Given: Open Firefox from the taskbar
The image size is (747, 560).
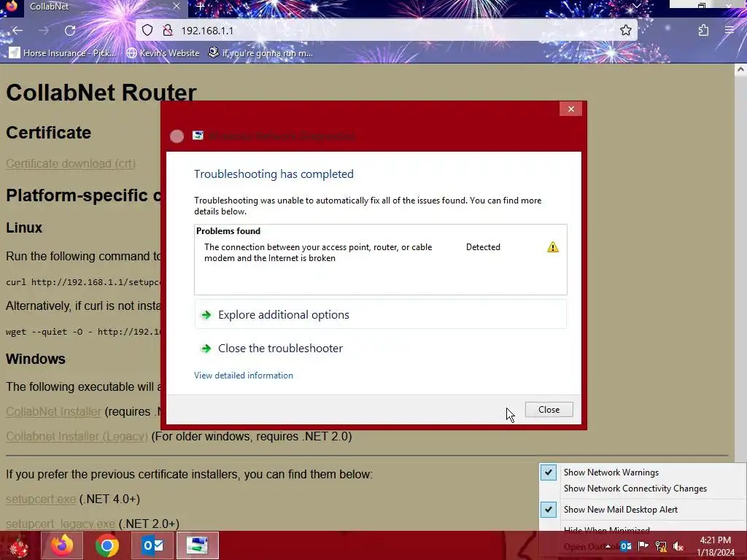Looking at the screenshot, I should 62,545.
